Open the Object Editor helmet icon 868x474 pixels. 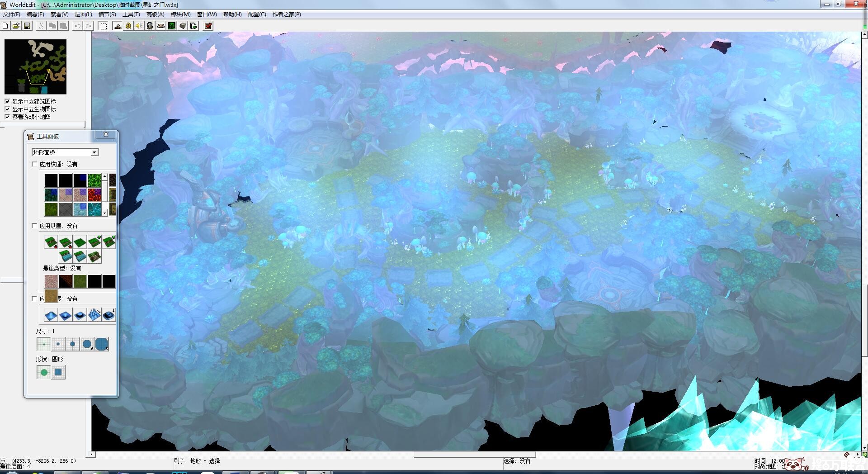(x=150, y=26)
